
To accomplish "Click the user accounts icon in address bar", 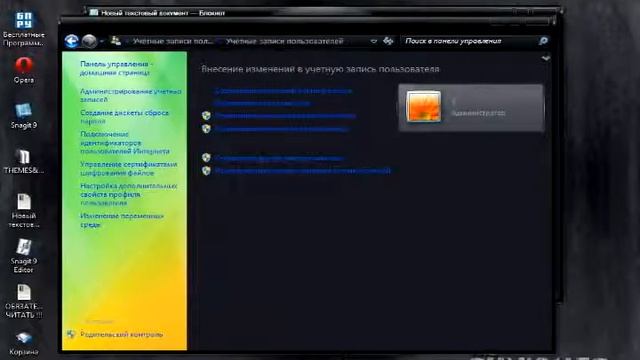I will (x=116, y=41).
